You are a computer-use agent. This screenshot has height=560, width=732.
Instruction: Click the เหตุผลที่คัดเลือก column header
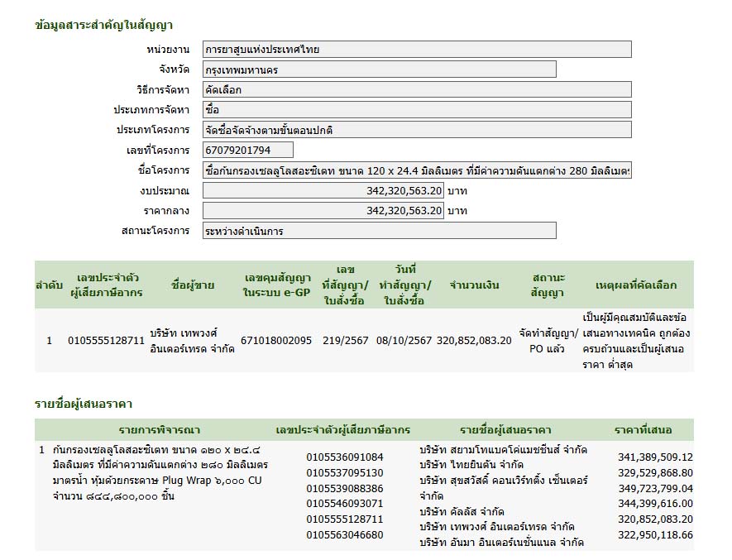point(635,285)
